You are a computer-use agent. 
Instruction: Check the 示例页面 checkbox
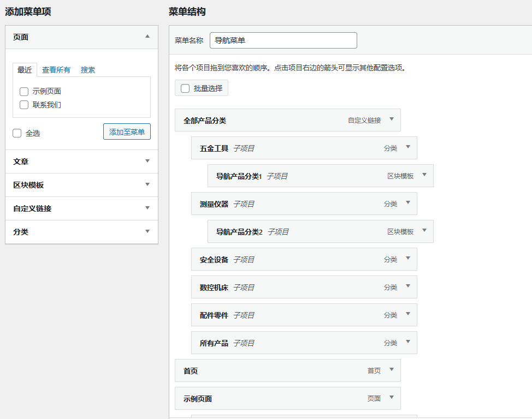[x=23, y=91]
